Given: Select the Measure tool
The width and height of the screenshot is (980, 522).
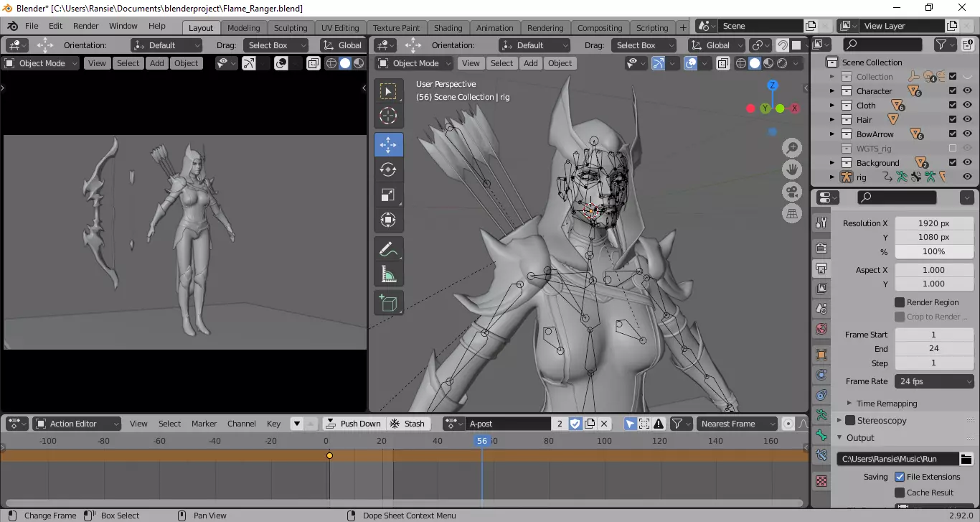Looking at the screenshot, I should (x=388, y=274).
